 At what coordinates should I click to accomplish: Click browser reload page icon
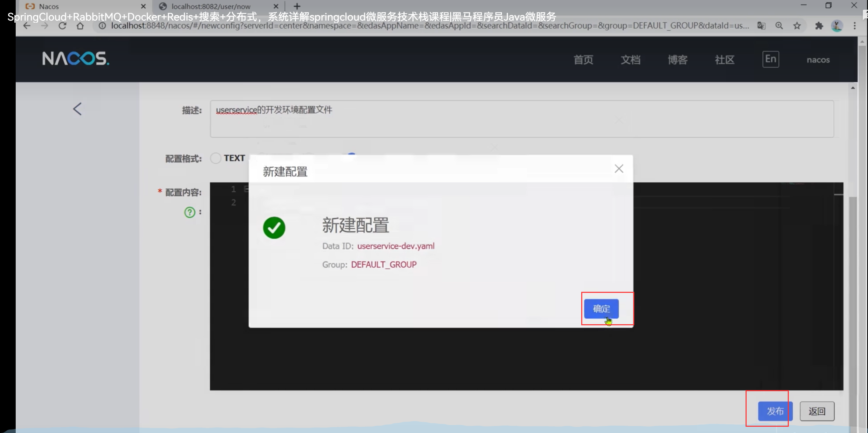coord(62,26)
